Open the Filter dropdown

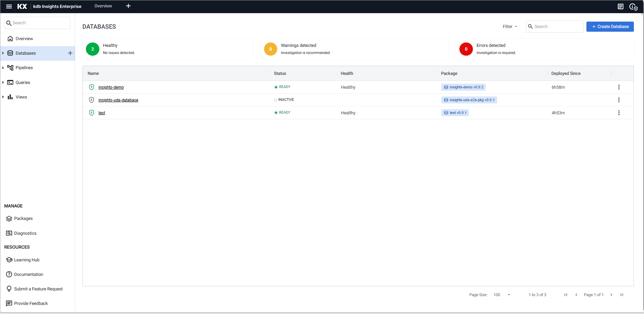[x=510, y=27]
